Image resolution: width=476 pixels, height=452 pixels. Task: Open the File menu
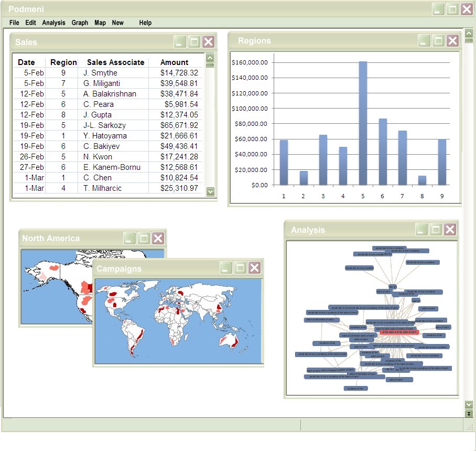[x=14, y=23]
